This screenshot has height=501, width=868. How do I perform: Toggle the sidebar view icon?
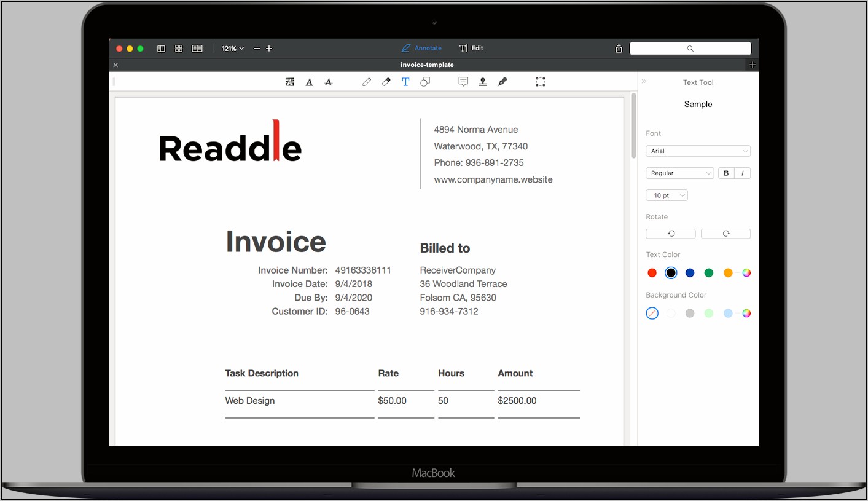pyautogui.click(x=161, y=49)
